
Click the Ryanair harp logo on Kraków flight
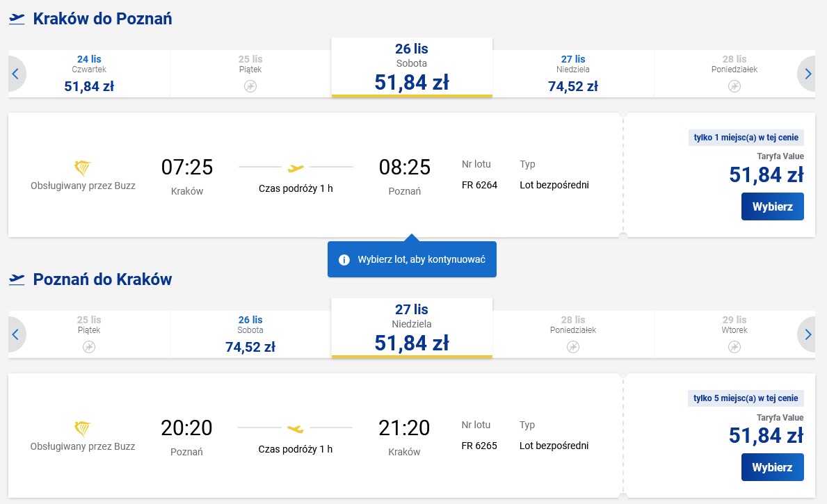(83, 168)
